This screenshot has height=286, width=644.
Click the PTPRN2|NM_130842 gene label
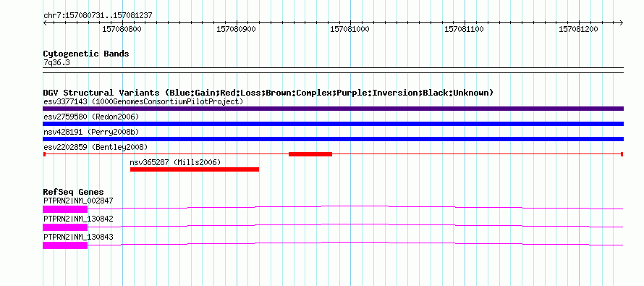(x=78, y=219)
